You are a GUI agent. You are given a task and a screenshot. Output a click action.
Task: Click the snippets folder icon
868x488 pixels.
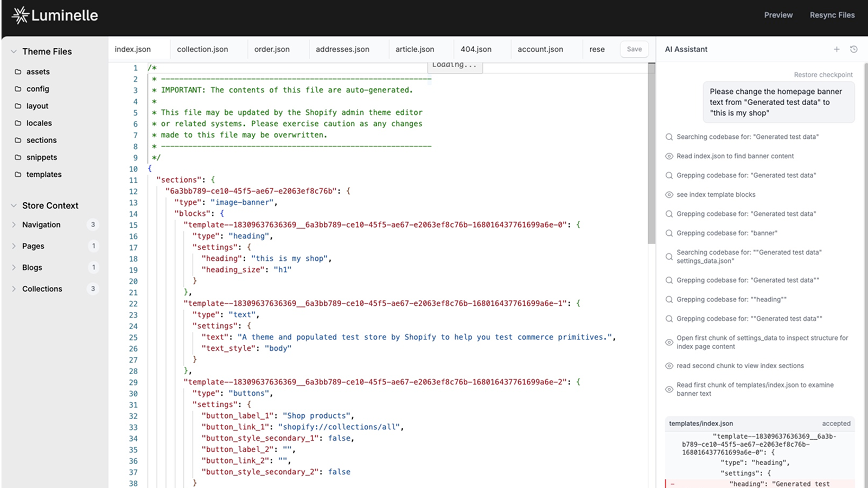pos(17,157)
